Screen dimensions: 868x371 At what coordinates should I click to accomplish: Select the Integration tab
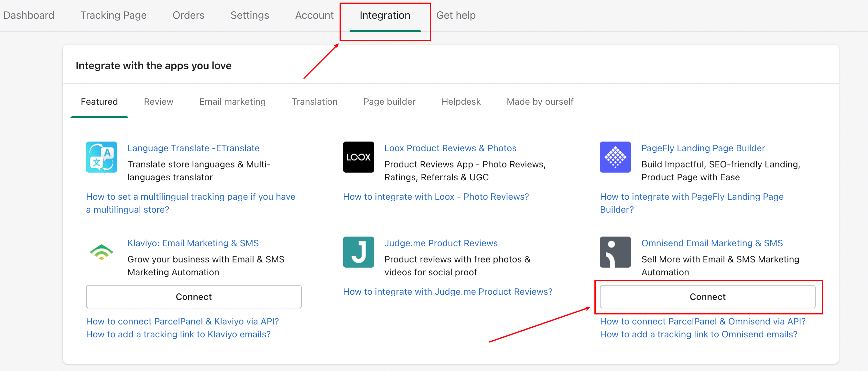(x=385, y=15)
